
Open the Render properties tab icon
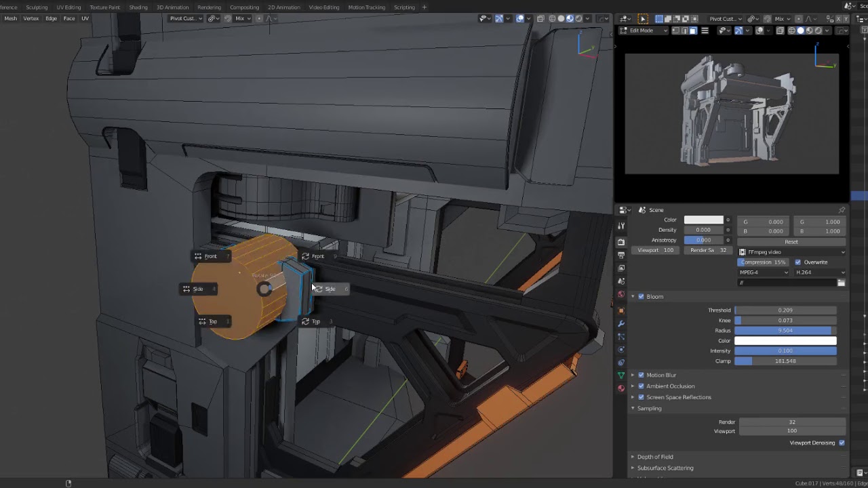[x=620, y=242]
